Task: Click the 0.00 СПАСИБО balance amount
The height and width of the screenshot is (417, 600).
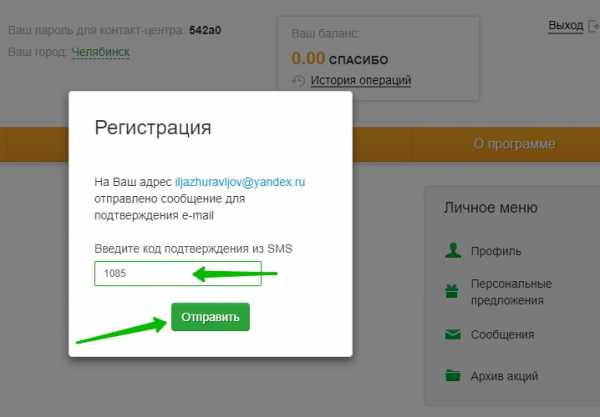Action: tap(339, 59)
